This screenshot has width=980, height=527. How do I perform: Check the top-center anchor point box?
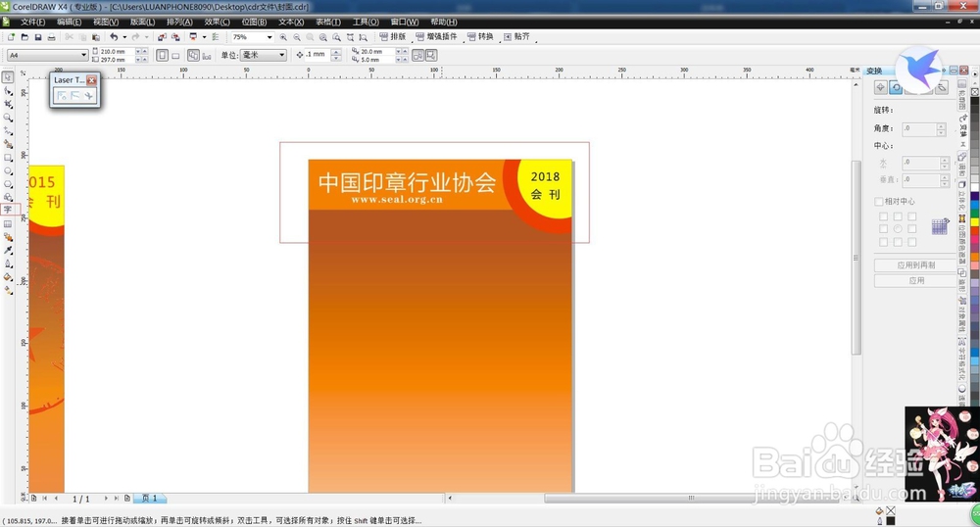(898, 216)
